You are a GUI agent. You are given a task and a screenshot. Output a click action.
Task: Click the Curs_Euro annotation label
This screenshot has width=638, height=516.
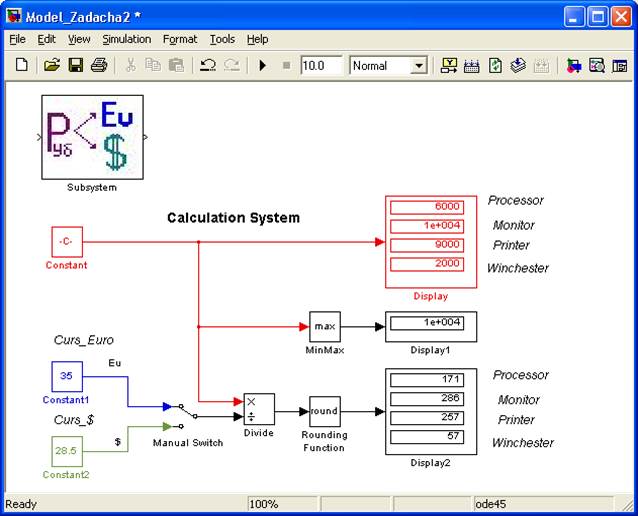point(84,340)
